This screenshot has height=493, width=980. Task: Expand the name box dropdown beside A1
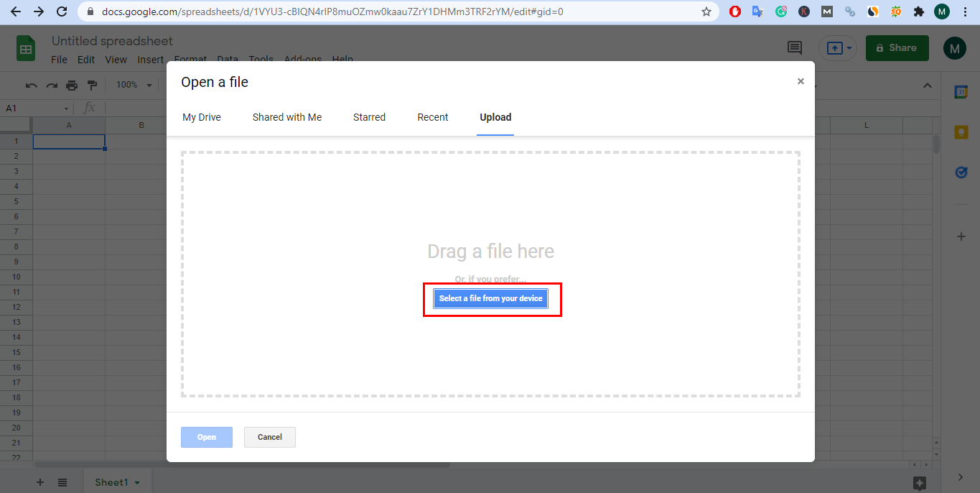click(x=66, y=107)
